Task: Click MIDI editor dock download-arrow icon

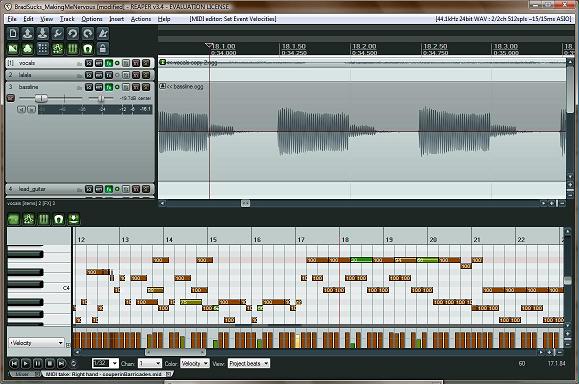Action: (x=73, y=219)
